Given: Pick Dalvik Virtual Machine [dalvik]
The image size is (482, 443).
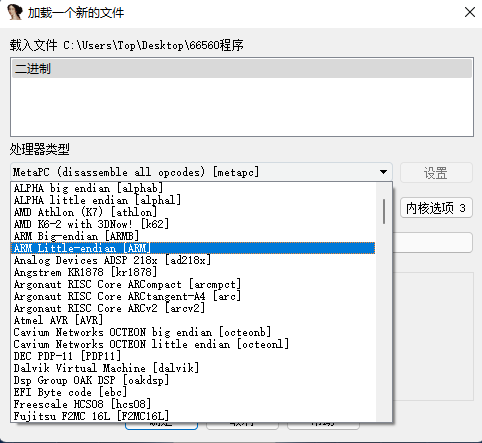Looking at the screenshot, I should [x=193, y=368].
